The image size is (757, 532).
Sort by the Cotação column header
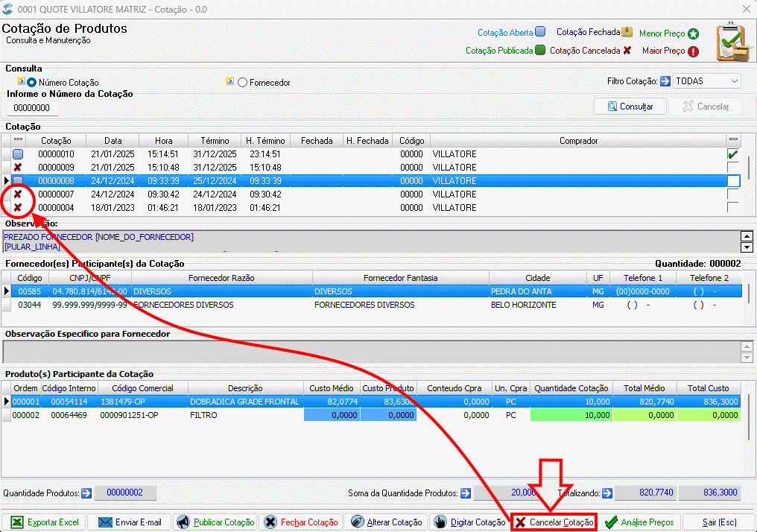tap(56, 141)
